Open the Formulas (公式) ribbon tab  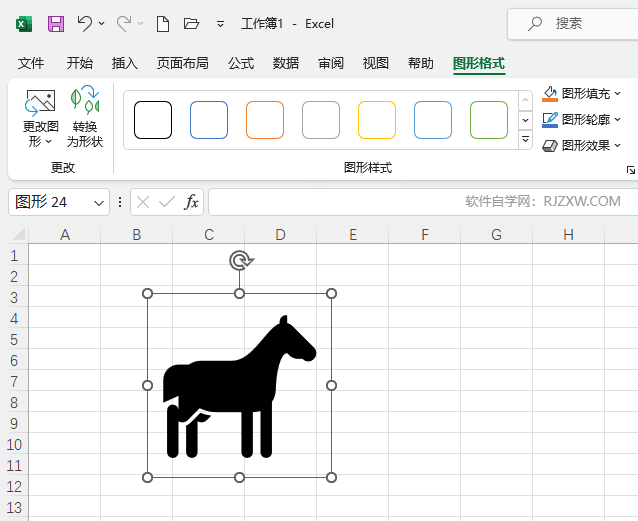tap(241, 63)
